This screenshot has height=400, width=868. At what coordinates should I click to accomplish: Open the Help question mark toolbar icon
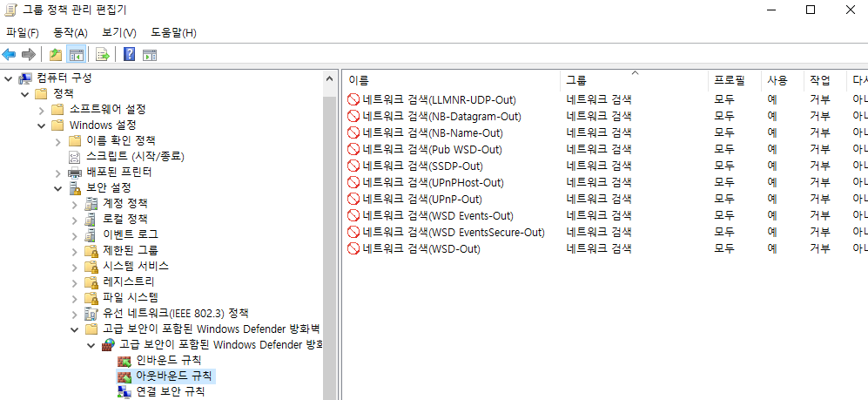click(x=130, y=54)
